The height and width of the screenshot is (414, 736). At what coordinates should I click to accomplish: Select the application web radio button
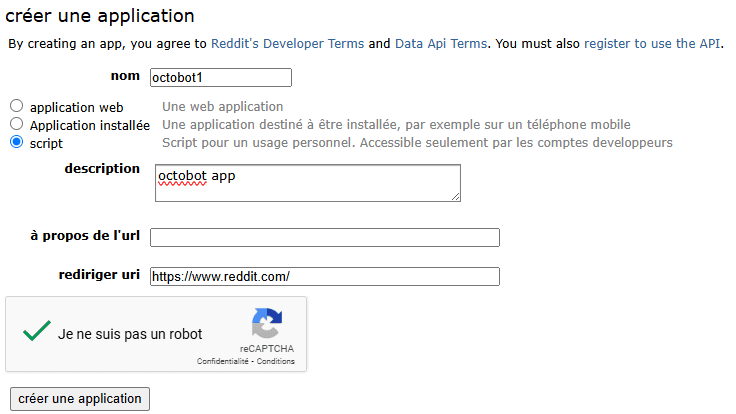coord(16,106)
